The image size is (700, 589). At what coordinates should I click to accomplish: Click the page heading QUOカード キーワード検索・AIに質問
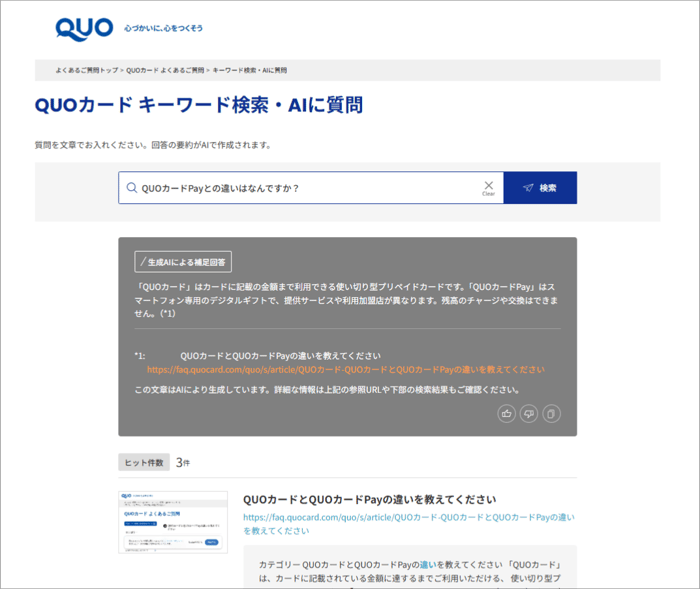199,105
